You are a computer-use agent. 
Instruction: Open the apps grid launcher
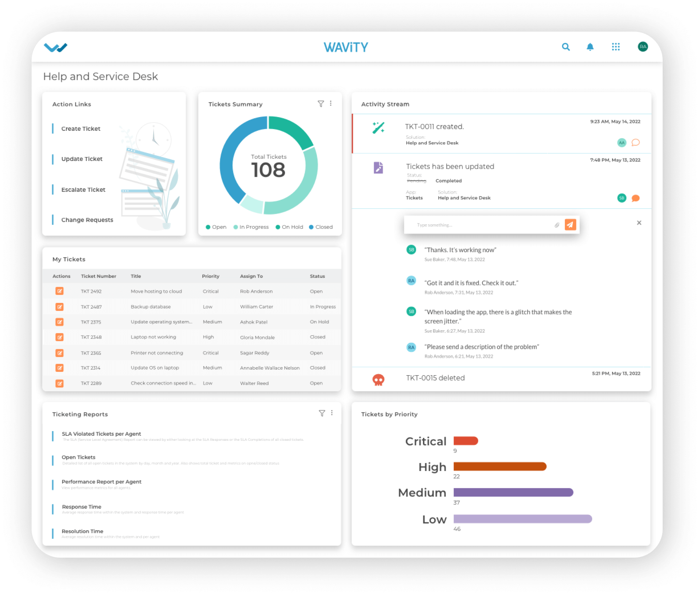click(616, 47)
